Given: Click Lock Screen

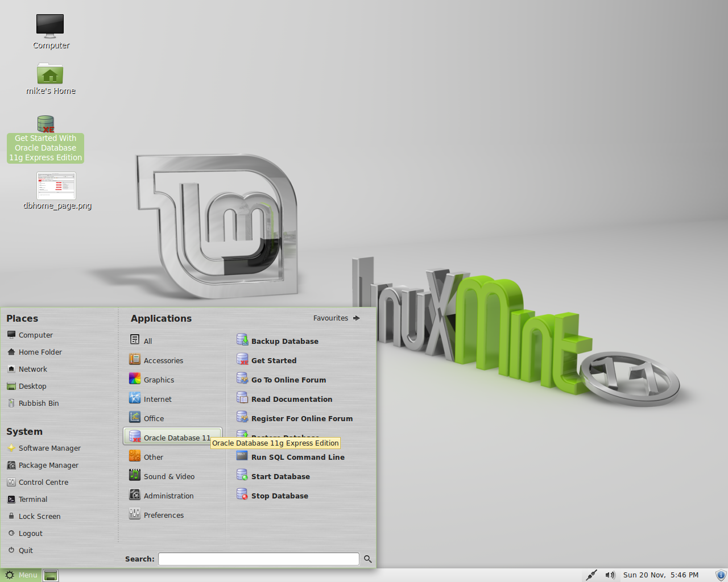Looking at the screenshot, I should [x=34, y=517].
